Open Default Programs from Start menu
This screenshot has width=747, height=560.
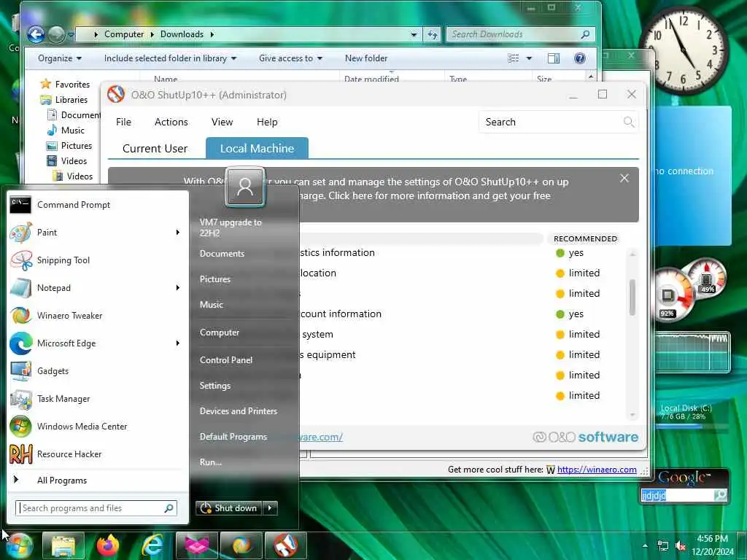(233, 437)
